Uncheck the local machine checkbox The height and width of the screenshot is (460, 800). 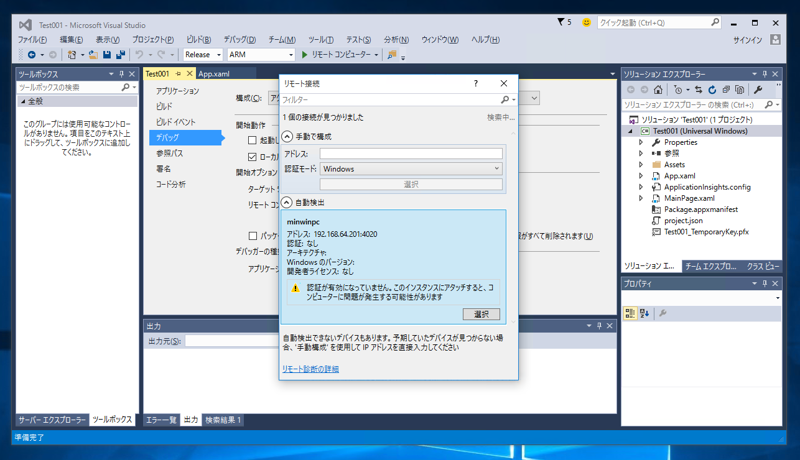pyautogui.click(x=252, y=157)
